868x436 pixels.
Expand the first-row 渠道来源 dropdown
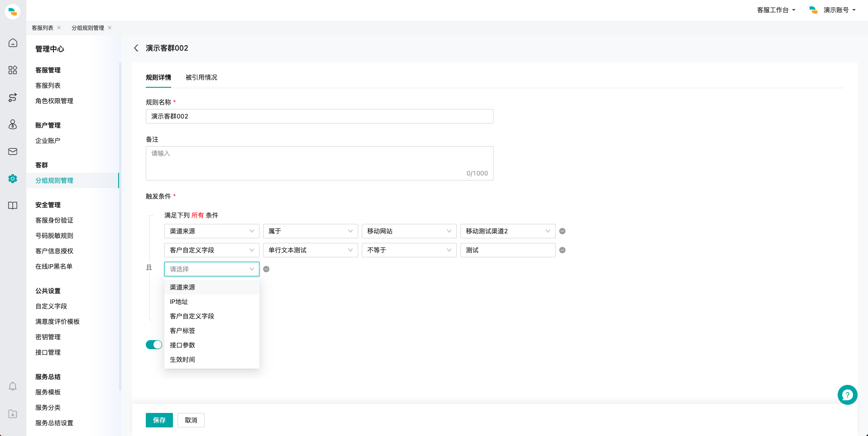pos(211,231)
